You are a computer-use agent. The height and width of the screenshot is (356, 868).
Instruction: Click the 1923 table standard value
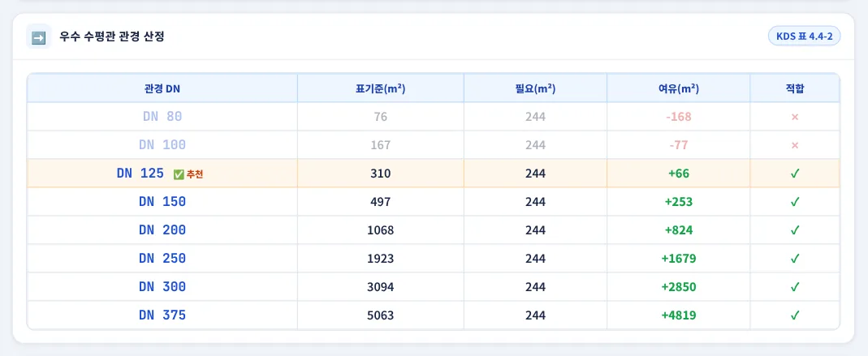point(380,259)
